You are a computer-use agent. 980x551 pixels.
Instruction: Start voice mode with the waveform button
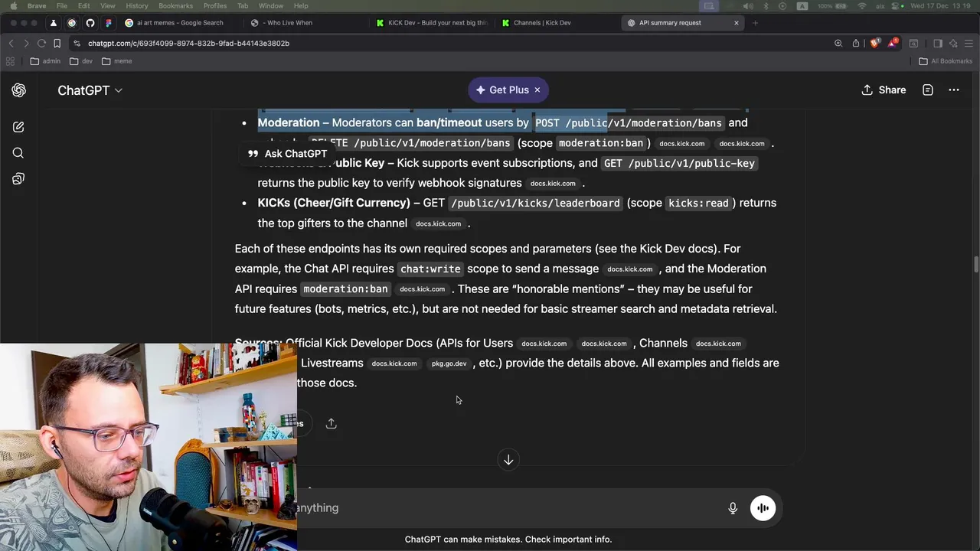(763, 508)
